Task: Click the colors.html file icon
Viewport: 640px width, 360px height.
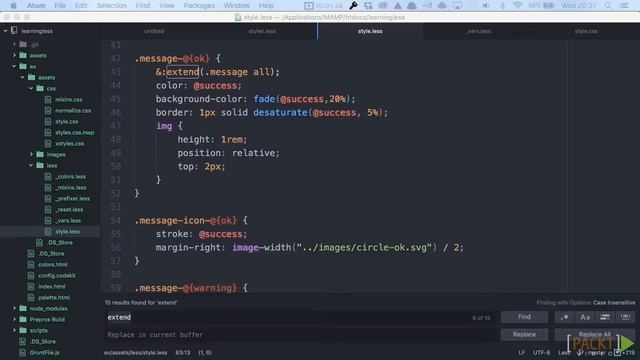Action: point(31,264)
